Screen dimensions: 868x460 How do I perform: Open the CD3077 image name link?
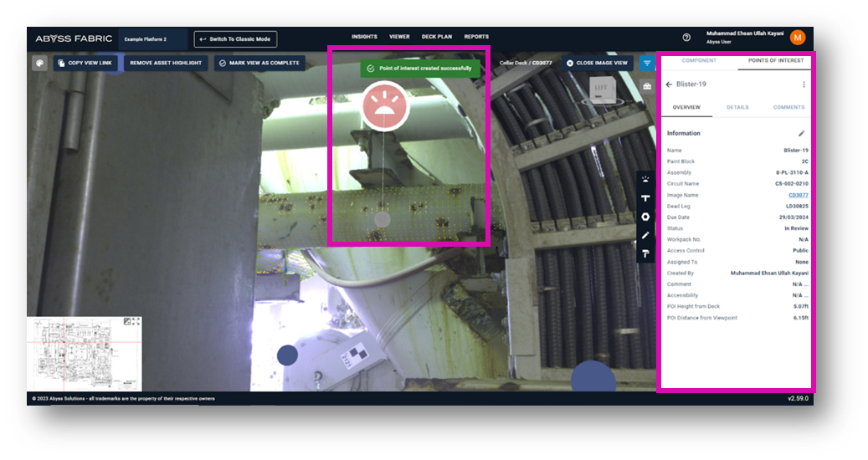798,195
